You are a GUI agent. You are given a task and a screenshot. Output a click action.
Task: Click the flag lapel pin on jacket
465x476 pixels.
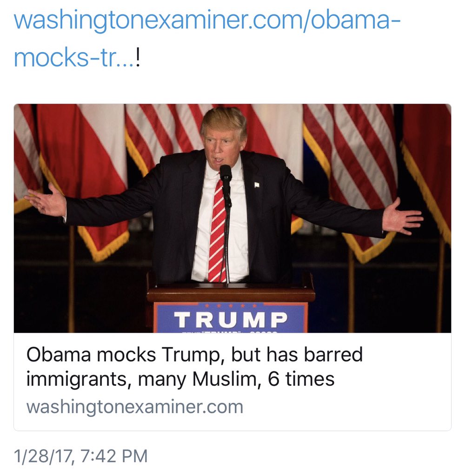pyautogui.click(x=257, y=184)
